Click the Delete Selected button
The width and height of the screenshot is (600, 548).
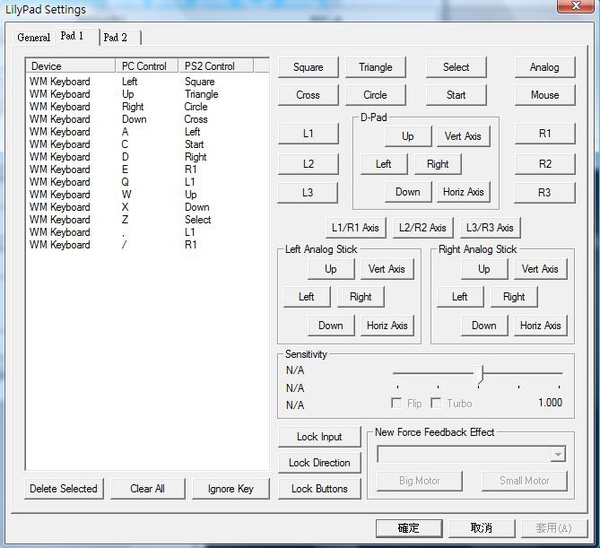tap(64, 489)
